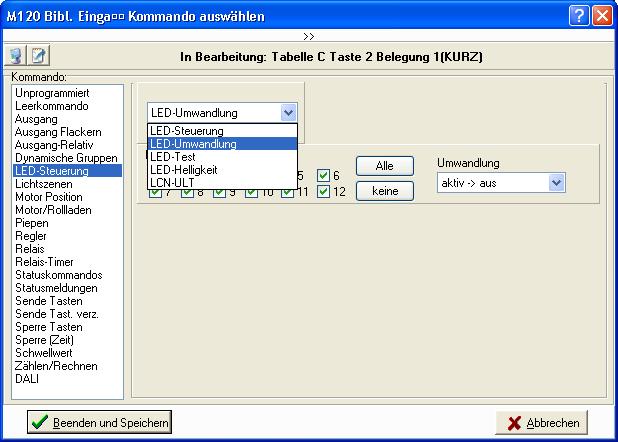The width and height of the screenshot is (618, 442).
Task: Toggle LED checkbox 12
Action: (323, 192)
